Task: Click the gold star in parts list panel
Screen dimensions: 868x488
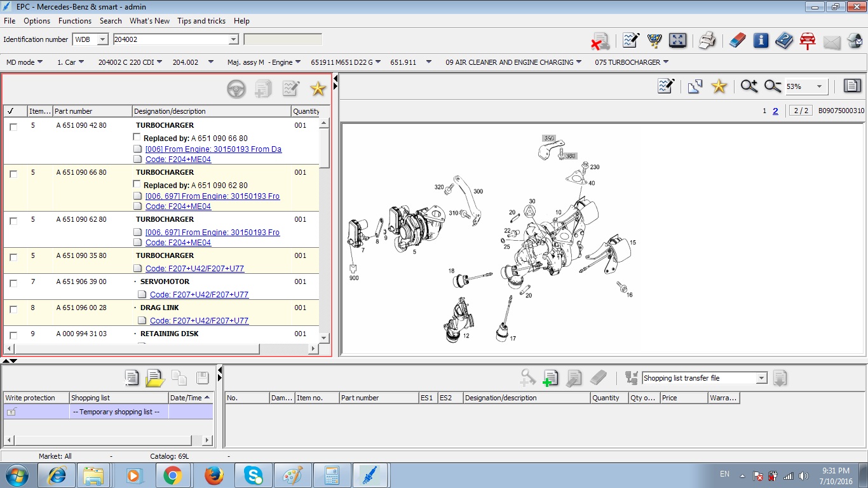Action: pos(318,89)
